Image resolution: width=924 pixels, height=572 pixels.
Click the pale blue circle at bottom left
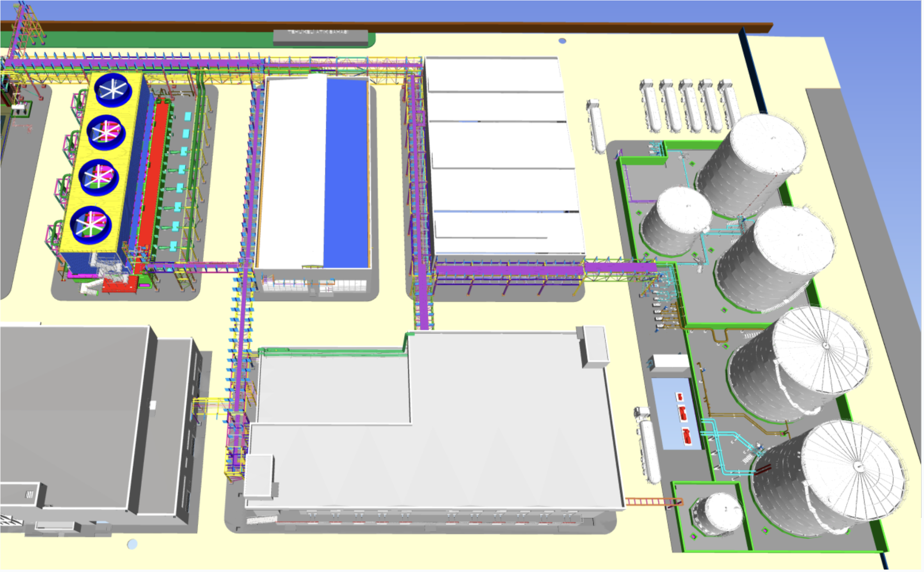pos(132,544)
